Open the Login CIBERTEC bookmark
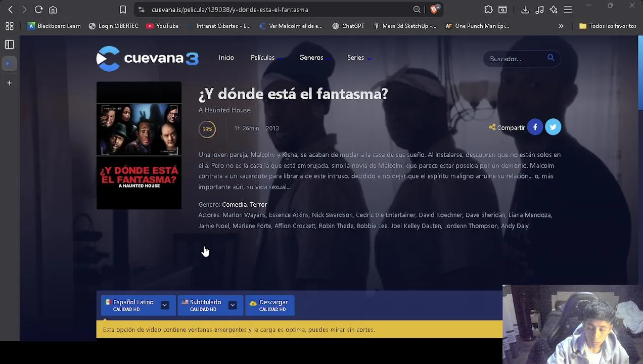This screenshot has height=364, width=643. pos(114,26)
